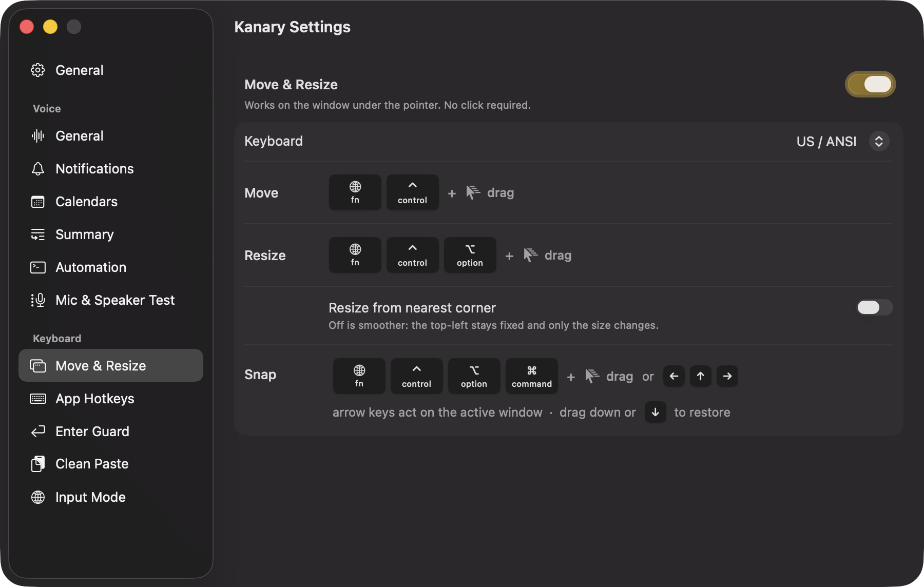
Task: Click the Mic & Speaker Test microphone icon
Action: pyautogui.click(x=38, y=300)
